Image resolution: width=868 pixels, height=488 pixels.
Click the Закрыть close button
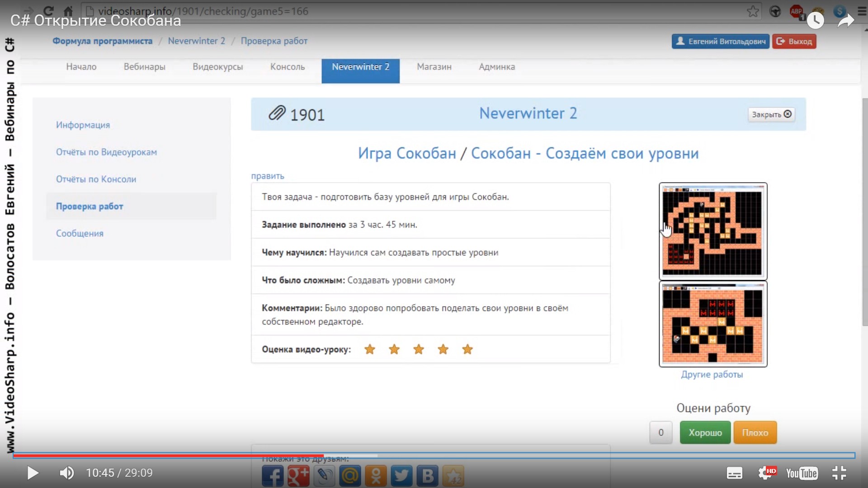pyautogui.click(x=771, y=114)
